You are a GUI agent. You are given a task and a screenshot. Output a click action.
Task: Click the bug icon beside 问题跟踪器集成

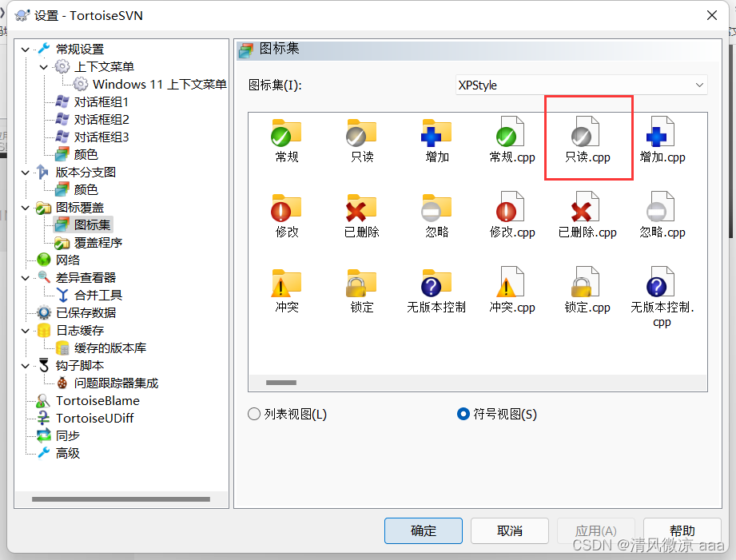[x=62, y=383]
